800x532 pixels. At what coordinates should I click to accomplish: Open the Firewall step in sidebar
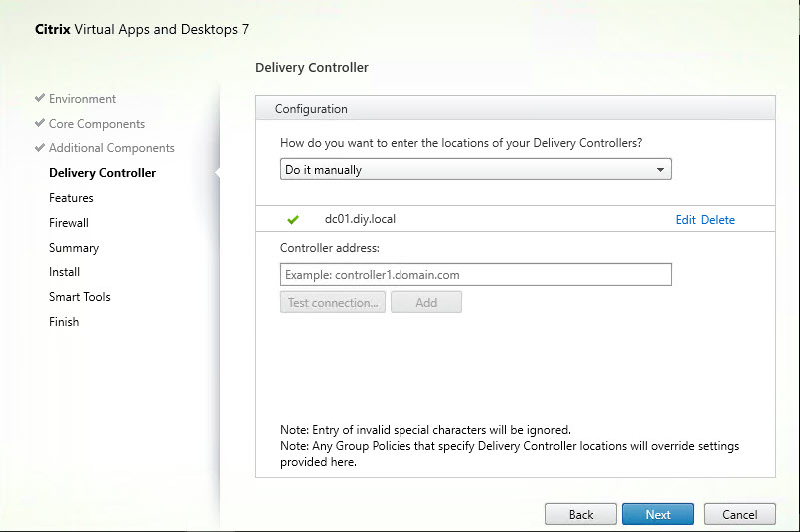point(69,223)
